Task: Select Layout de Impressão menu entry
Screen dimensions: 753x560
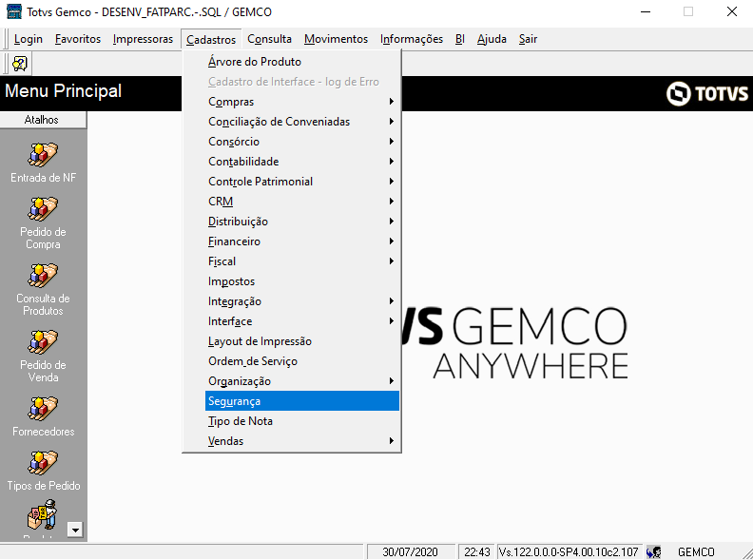Action: click(302, 341)
